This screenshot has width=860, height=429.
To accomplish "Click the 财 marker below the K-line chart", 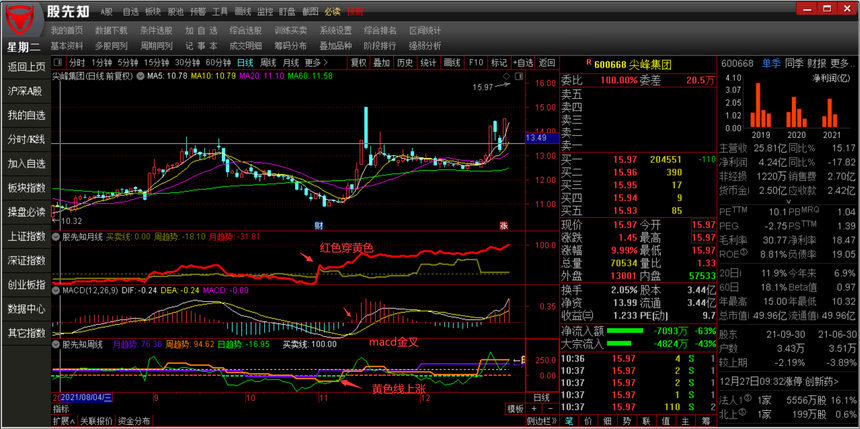I will point(318,225).
